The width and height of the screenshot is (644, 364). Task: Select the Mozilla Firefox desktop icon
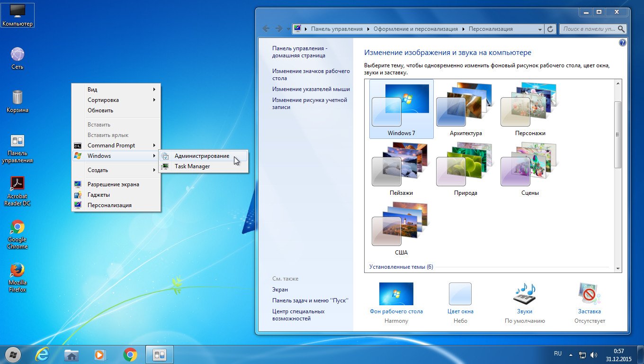tap(17, 278)
